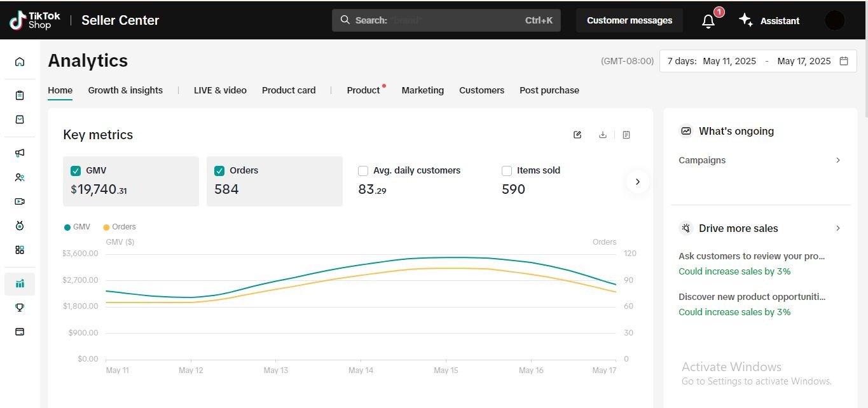This screenshot has height=408, width=868.
Task: Click the Assistant sparkle icon
Action: 745,20
